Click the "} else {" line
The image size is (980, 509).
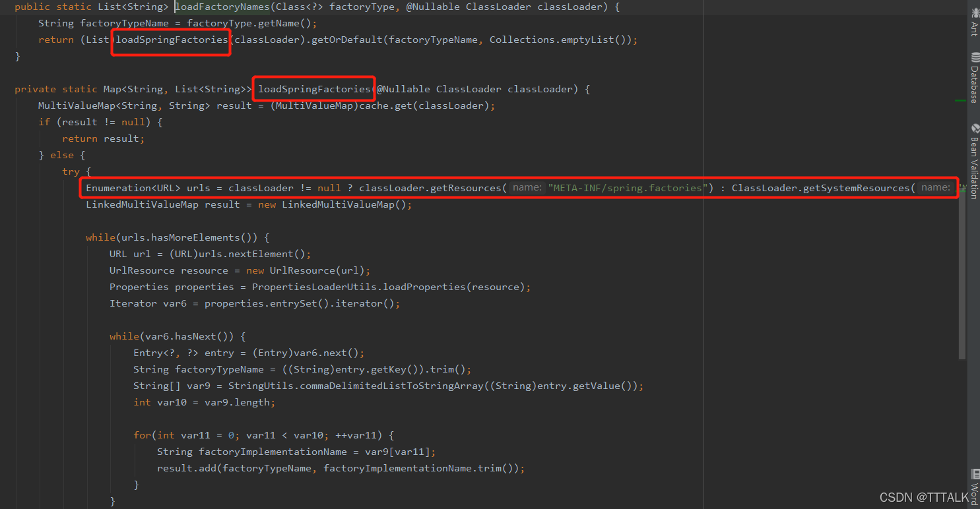click(x=62, y=155)
